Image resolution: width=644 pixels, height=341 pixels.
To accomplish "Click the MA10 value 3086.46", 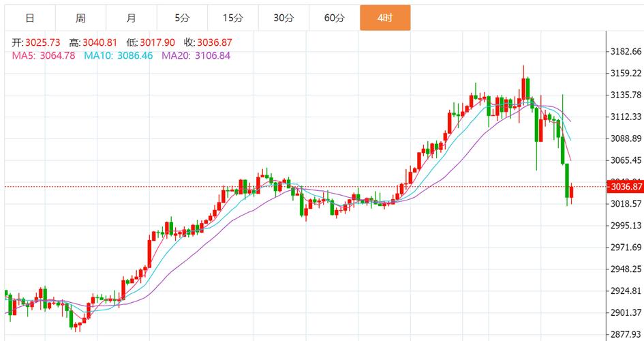I will [135, 55].
